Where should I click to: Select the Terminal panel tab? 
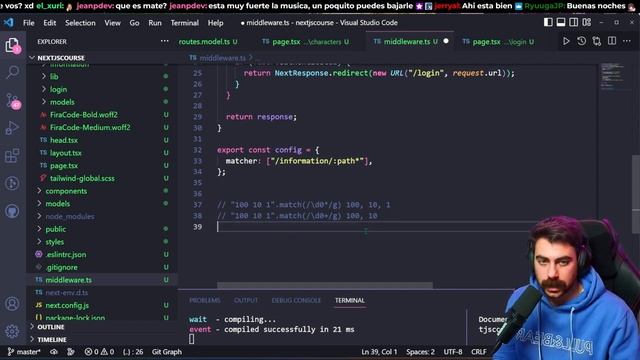[x=349, y=300]
